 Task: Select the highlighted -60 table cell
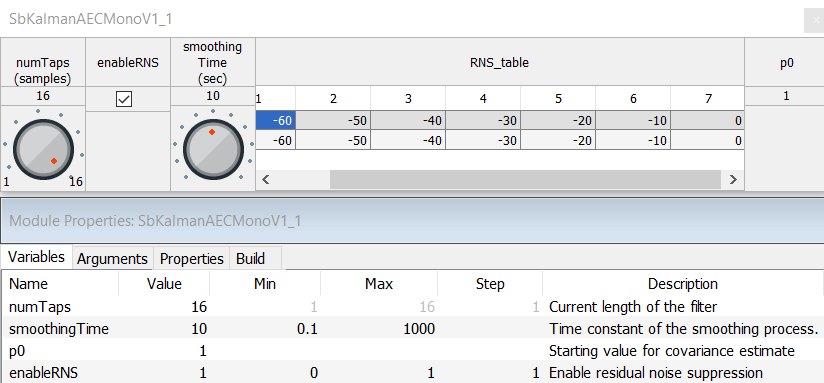275,121
